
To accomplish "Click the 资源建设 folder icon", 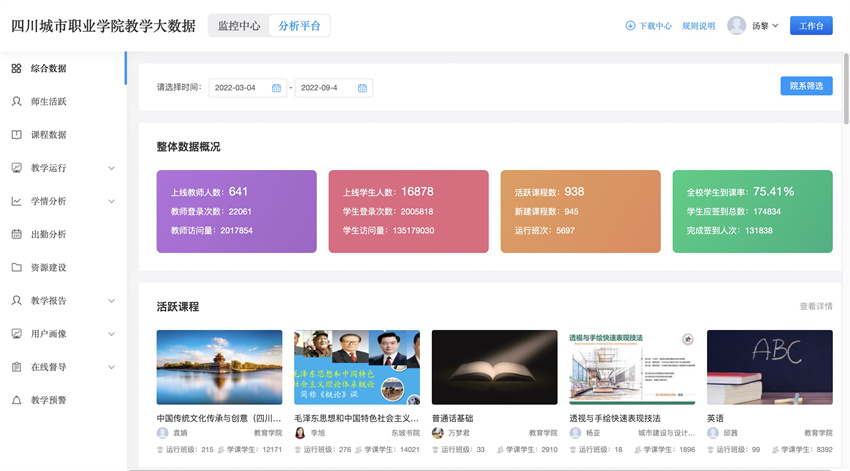I will 17,267.
